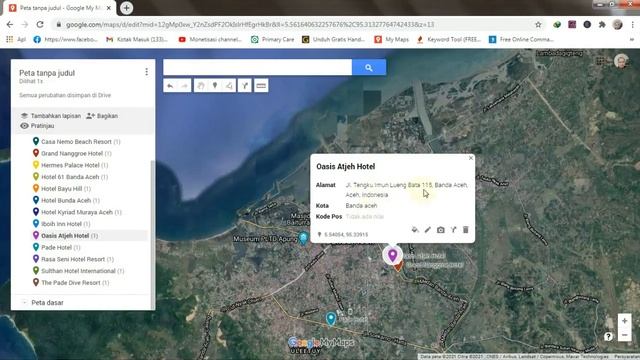Close the Oasis Atjeh Hotel popup
The image size is (640, 360).
(x=471, y=158)
